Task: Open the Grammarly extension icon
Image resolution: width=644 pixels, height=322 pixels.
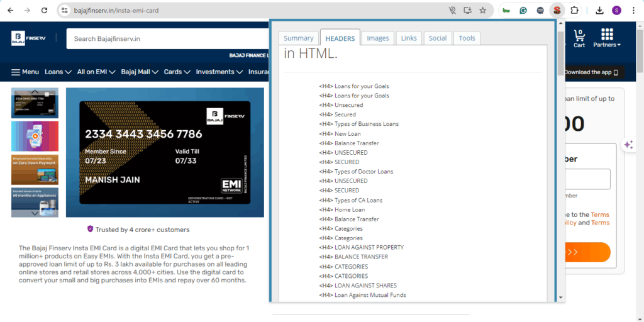Action: (x=523, y=11)
